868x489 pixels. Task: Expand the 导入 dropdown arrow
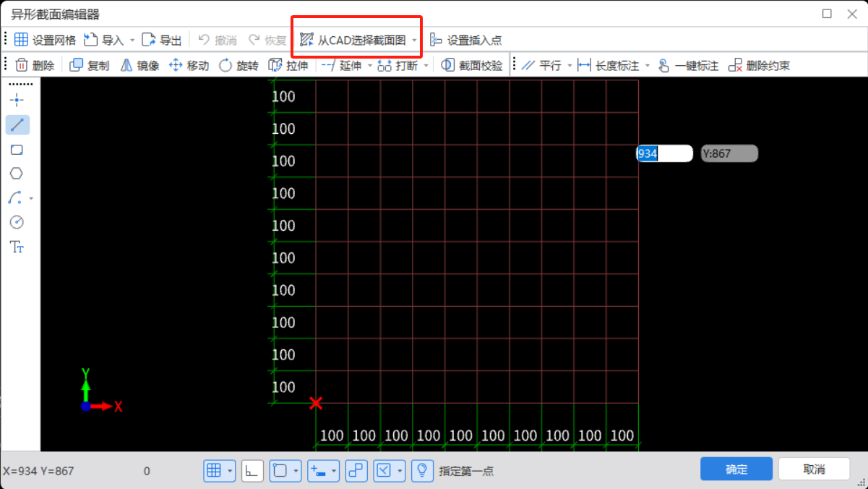tap(132, 41)
